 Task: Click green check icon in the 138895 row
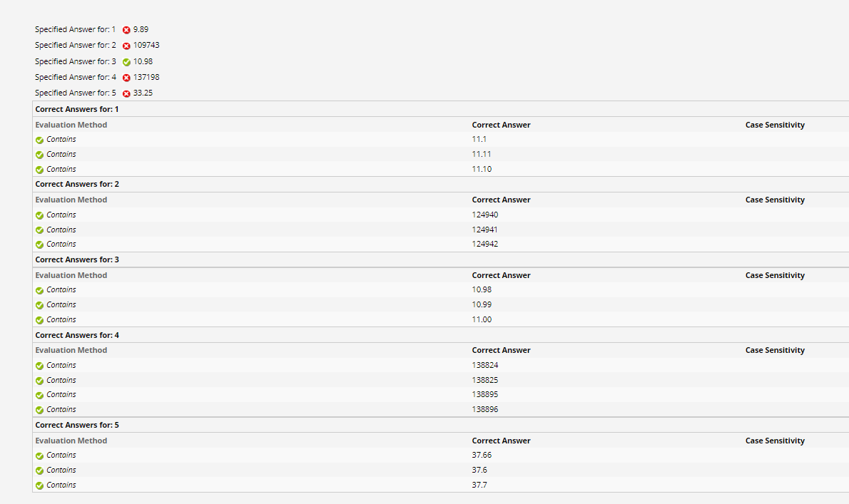point(39,396)
